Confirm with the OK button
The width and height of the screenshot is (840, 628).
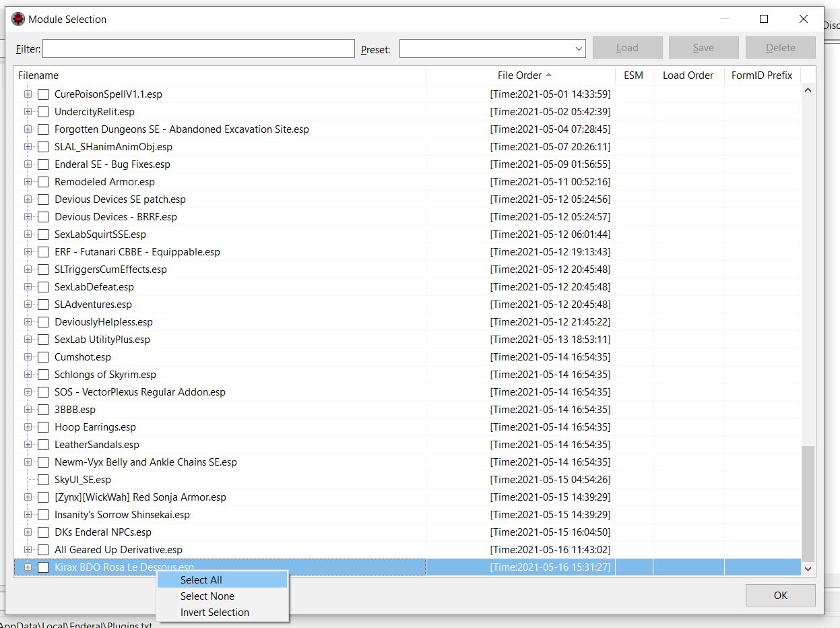pos(780,595)
